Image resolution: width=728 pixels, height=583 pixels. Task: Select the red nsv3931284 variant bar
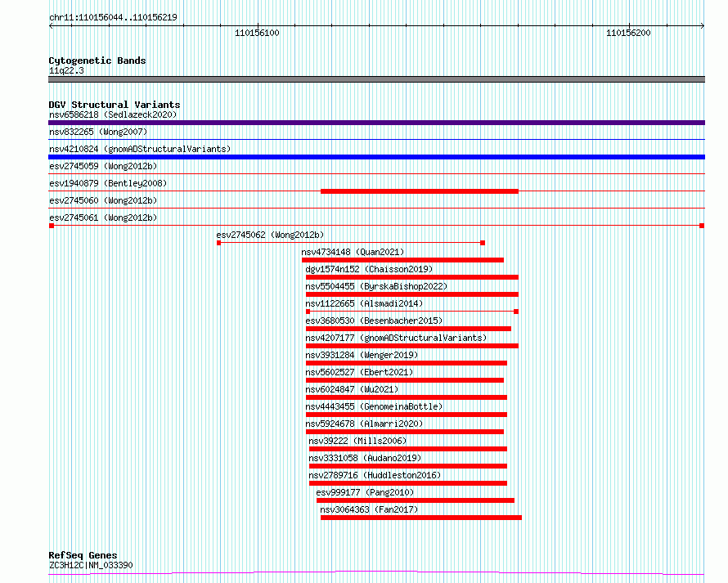(x=407, y=363)
